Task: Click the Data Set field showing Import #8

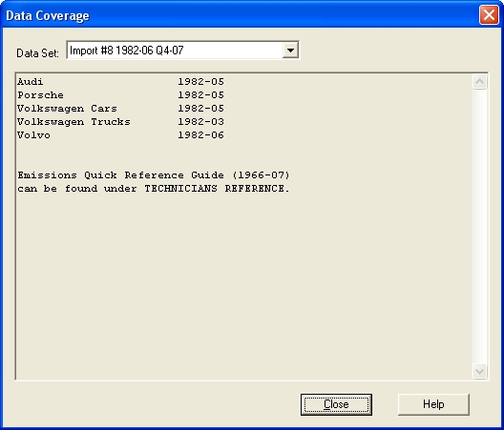Action: click(x=182, y=51)
